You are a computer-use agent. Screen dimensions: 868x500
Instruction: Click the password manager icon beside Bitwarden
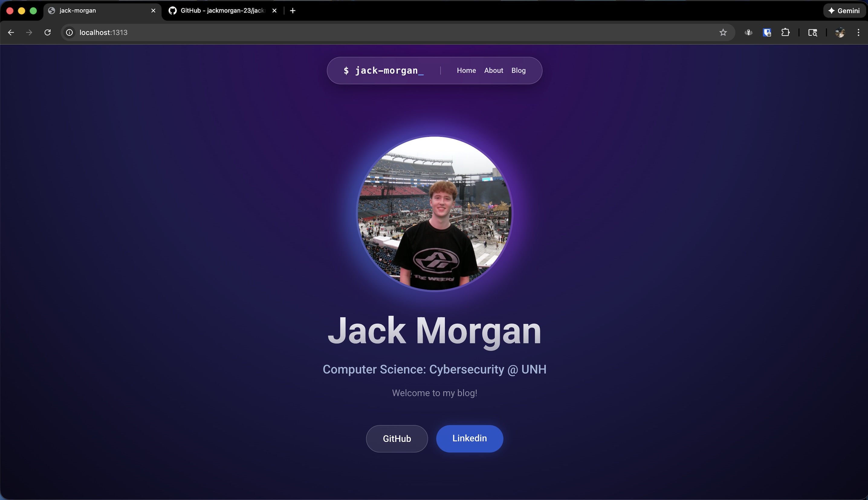coord(748,32)
